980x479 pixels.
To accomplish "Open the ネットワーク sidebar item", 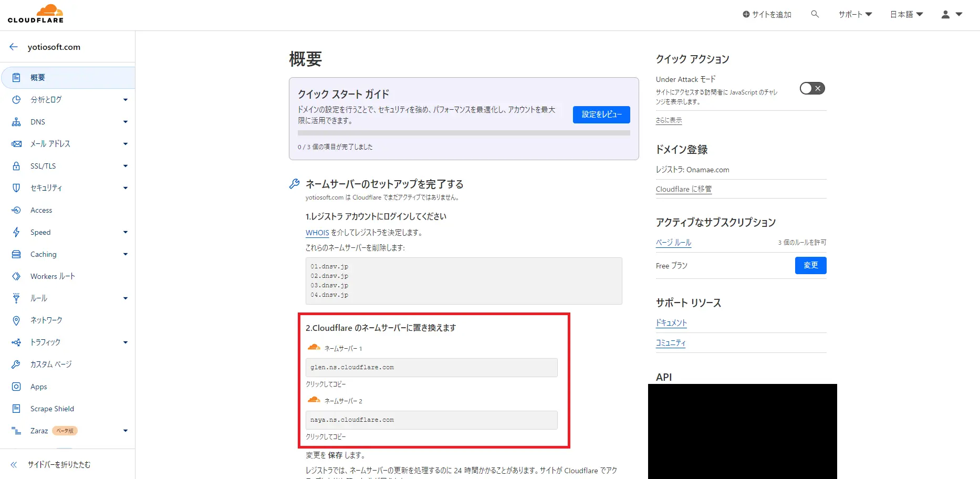I will (67, 320).
